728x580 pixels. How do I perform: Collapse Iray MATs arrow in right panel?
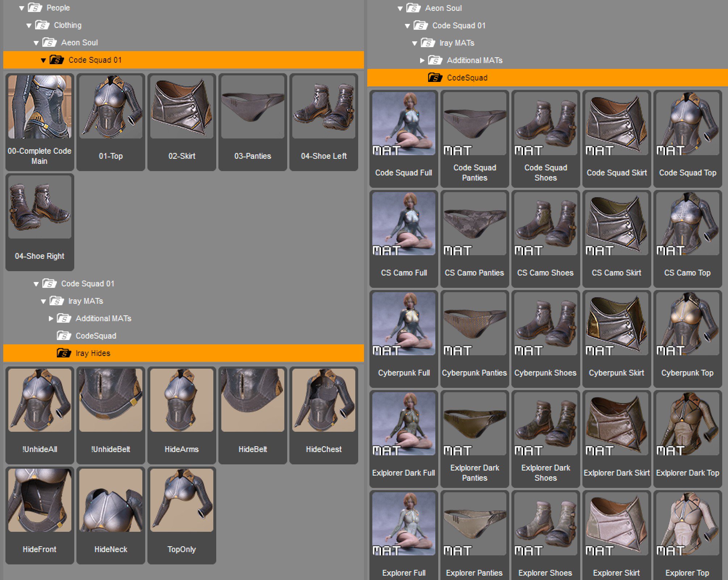[x=415, y=43]
